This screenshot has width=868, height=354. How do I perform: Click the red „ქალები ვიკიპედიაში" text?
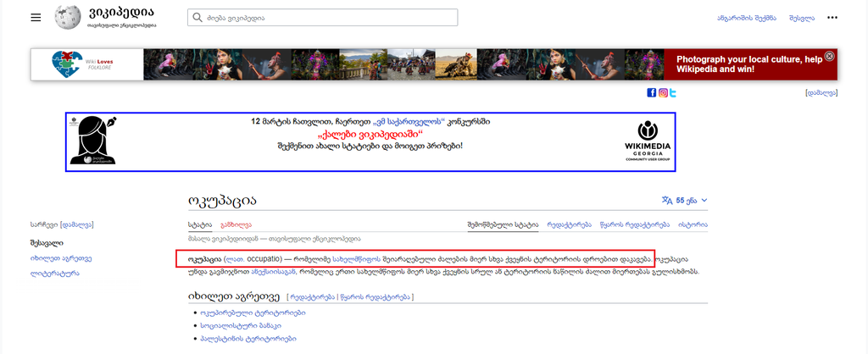click(370, 135)
